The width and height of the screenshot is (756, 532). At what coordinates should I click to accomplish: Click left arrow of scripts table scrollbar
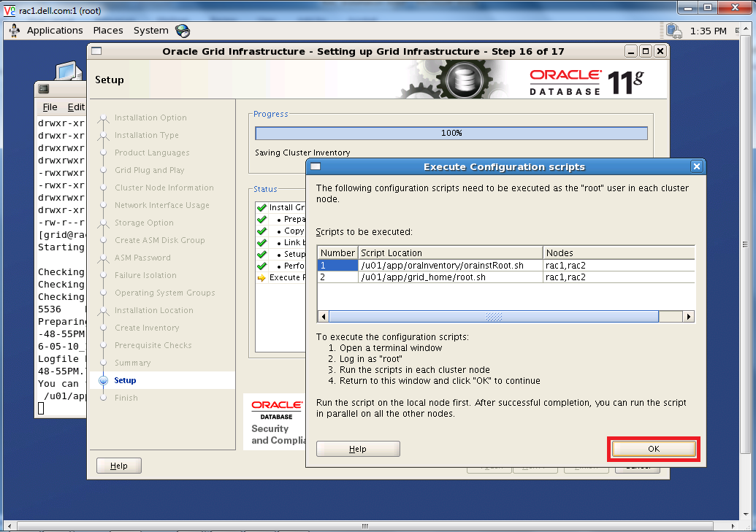(x=324, y=317)
